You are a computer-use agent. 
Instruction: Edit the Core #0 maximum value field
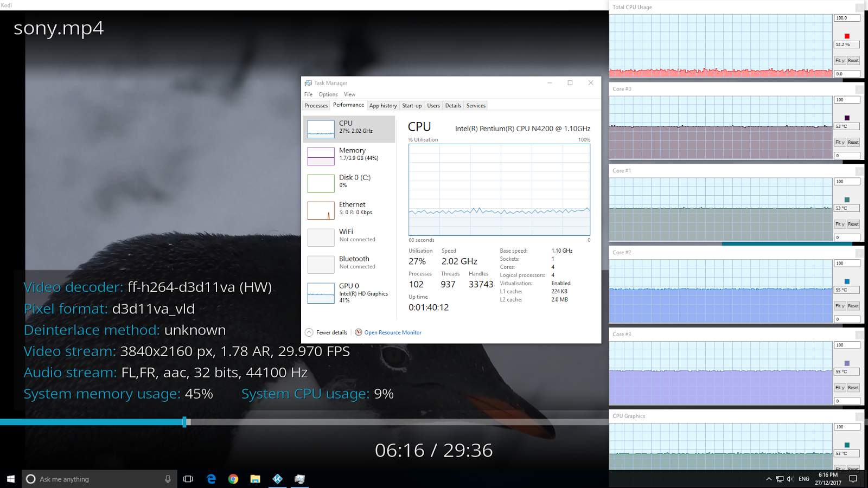[847, 100]
